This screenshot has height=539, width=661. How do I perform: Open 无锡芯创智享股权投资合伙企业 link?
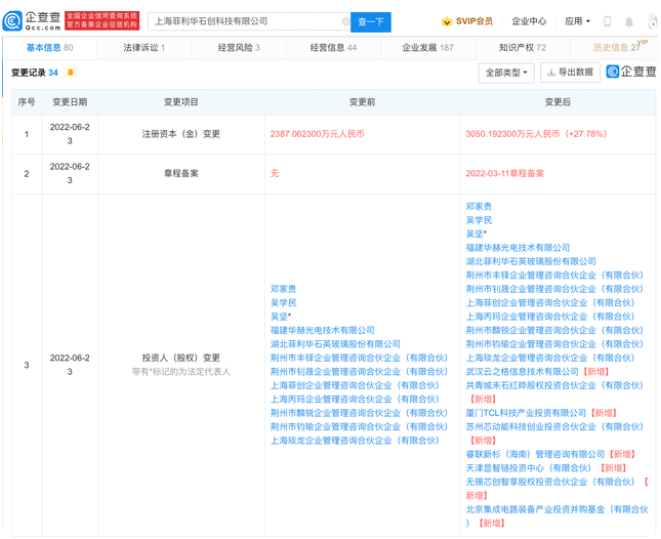coord(550,482)
